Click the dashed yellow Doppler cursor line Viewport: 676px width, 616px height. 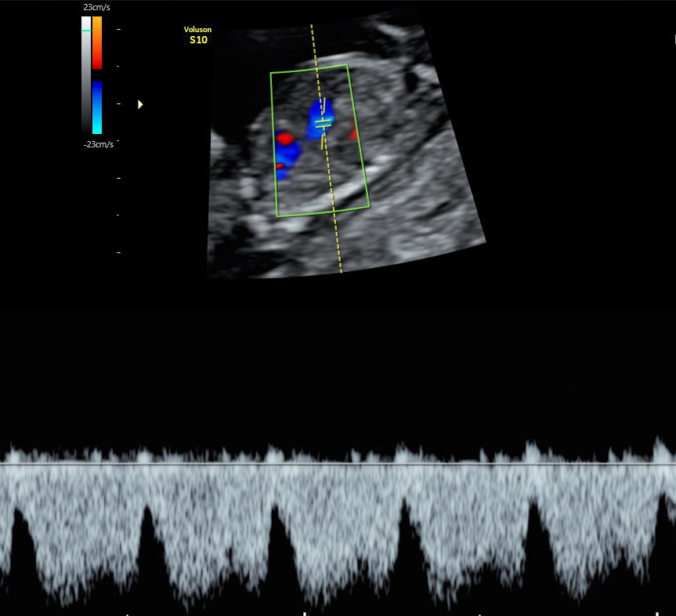327,148
